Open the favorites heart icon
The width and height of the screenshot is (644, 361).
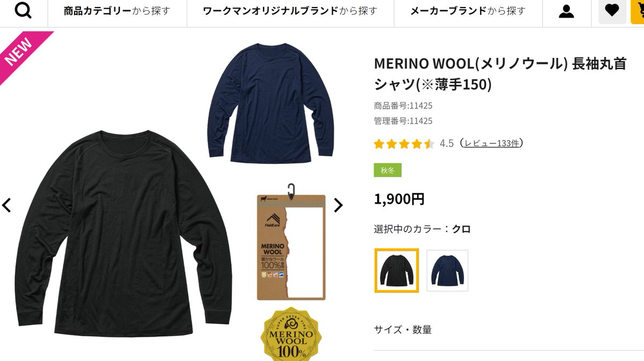point(612,10)
